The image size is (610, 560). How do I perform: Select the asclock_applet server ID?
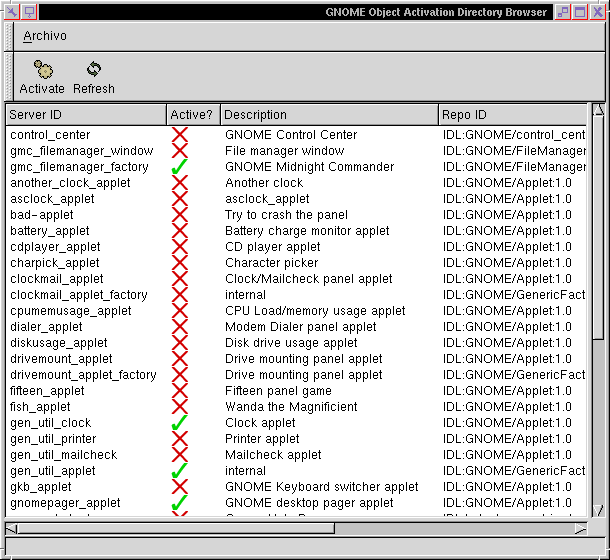click(x=52, y=199)
